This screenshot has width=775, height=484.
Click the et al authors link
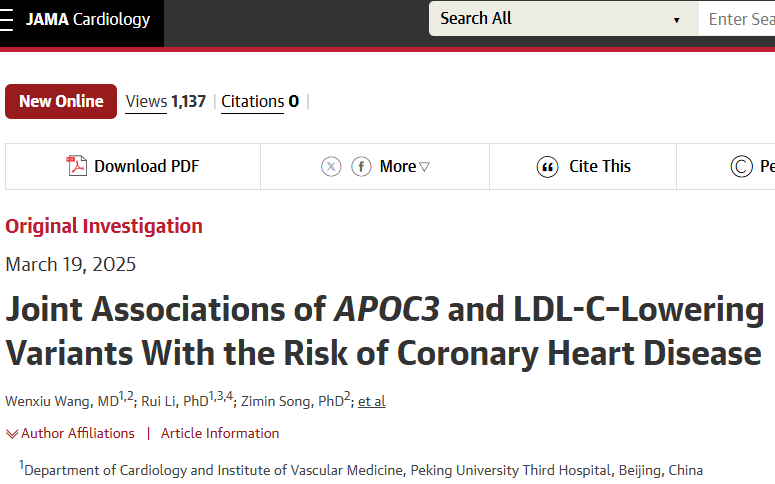(372, 401)
